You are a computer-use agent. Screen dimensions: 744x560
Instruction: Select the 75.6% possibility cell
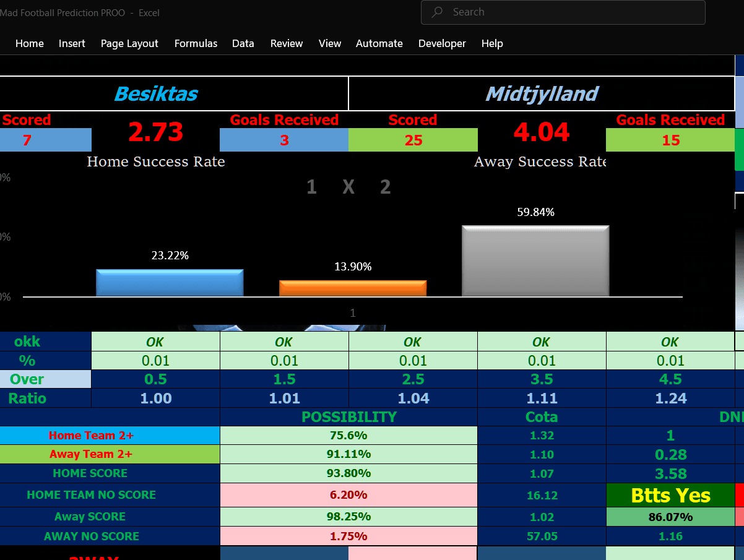[x=348, y=436]
